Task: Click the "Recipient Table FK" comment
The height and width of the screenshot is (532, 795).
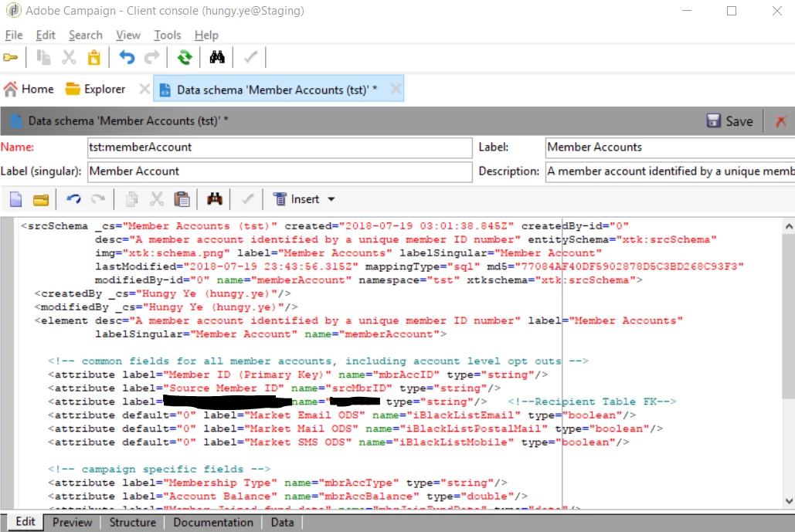Action: click(x=592, y=402)
